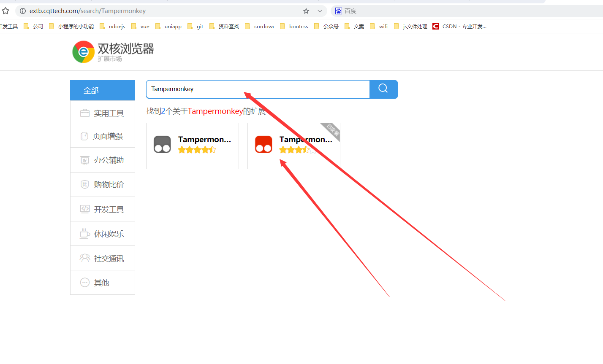Click the people icon beside 社交通讯
603x364 pixels.
(x=85, y=258)
